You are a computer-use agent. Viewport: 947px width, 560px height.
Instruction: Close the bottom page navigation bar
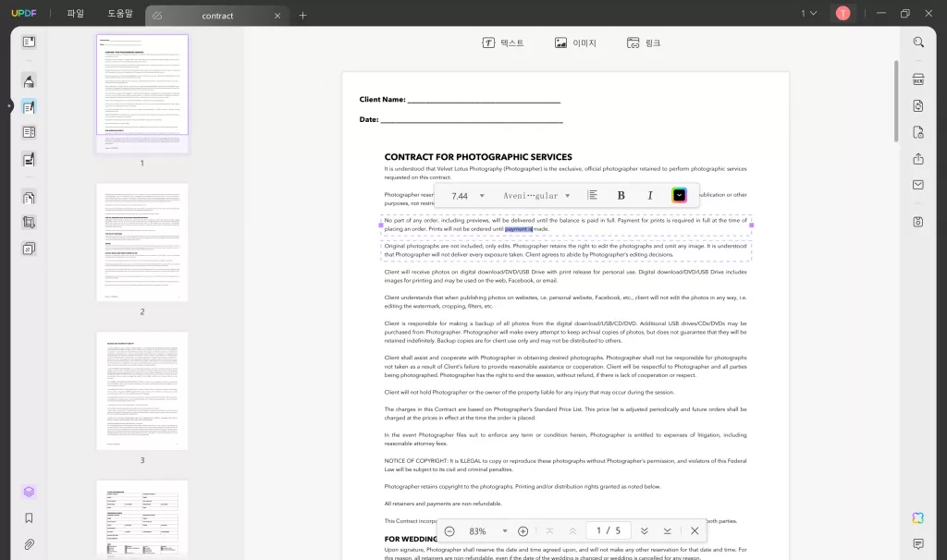[x=695, y=531]
